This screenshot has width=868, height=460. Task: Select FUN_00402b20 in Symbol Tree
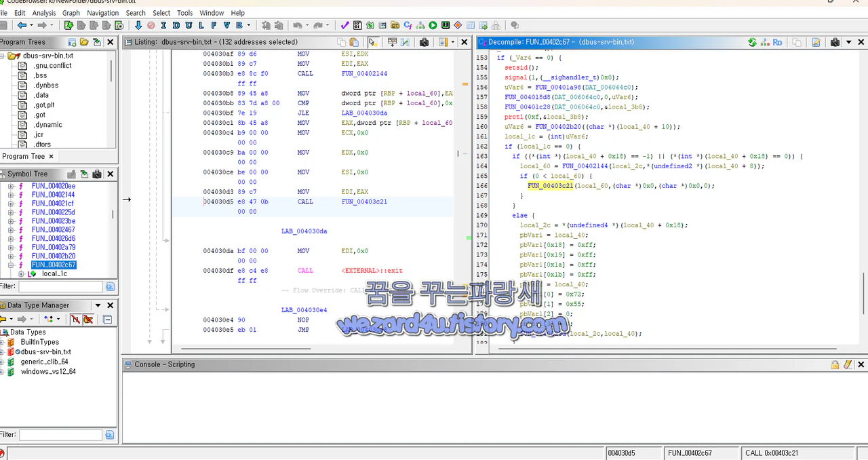[x=54, y=256]
